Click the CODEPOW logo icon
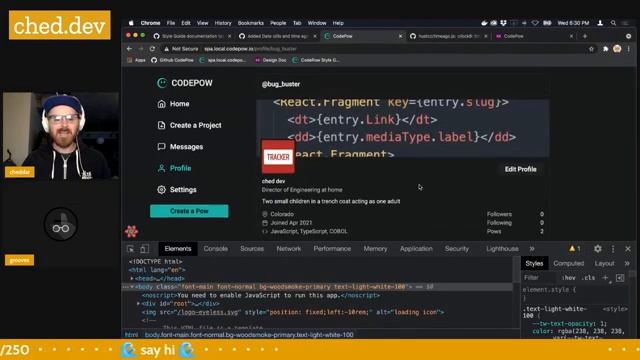 coord(162,83)
